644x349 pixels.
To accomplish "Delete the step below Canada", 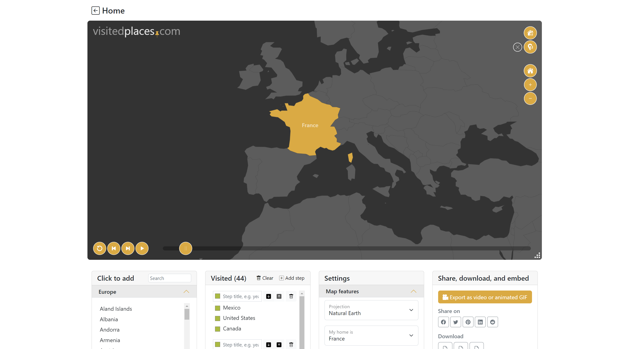I will point(291,345).
